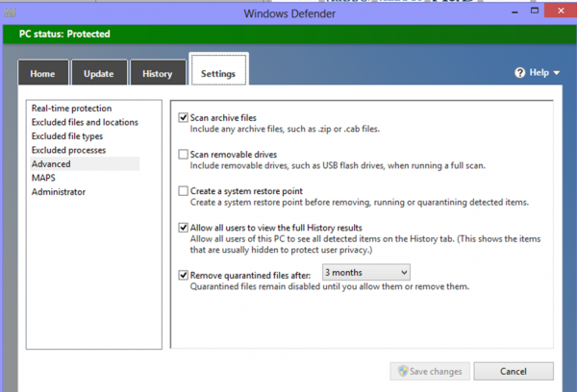Switch to the Home tab
Viewport: 577px width, 392px height.
click(43, 73)
